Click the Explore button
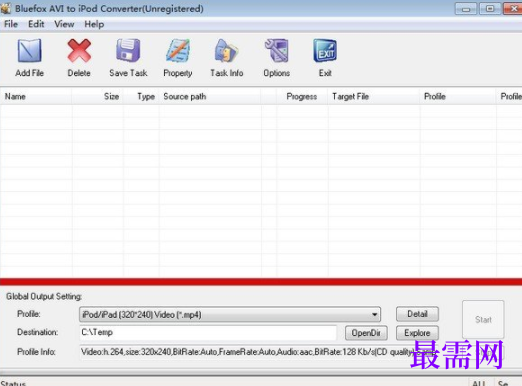The image size is (522, 386). (417, 333)
